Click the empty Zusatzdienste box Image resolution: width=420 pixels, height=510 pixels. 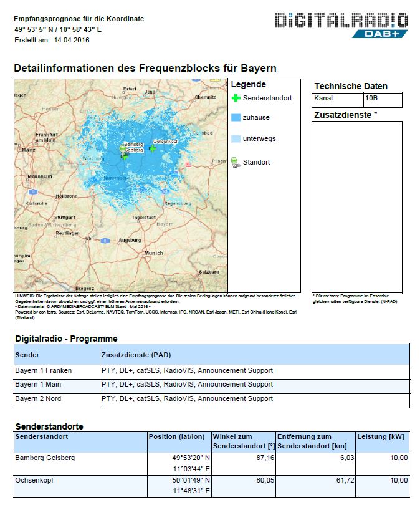(357, 206)
